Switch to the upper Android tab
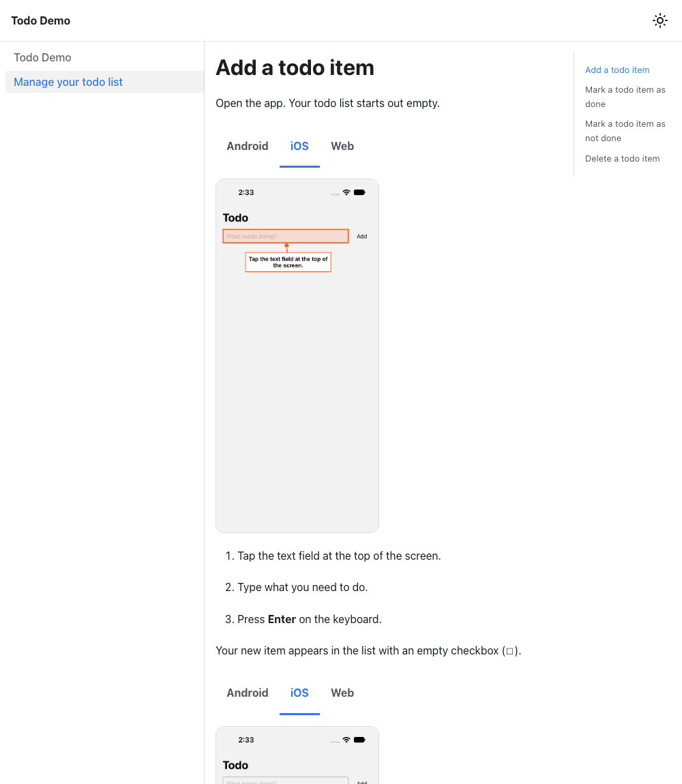 click(x=247, y=146)
